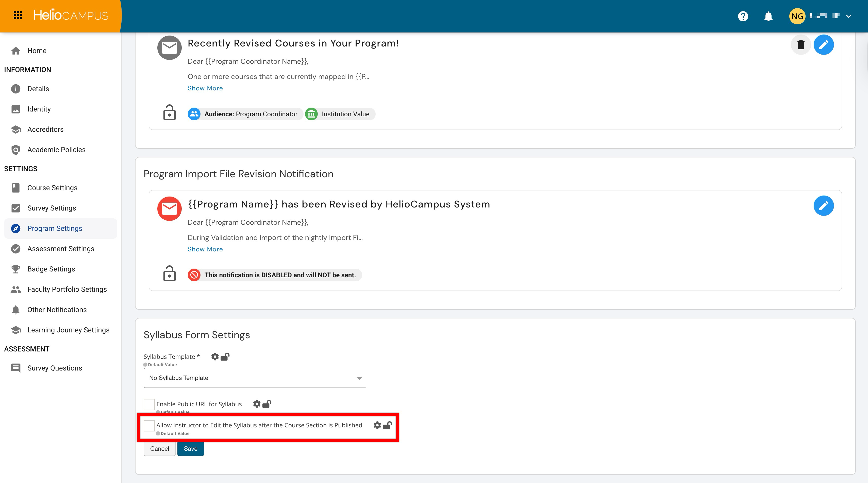Enable Public URL for Syllabus checkbox
868x483 pixels.
pos(149,404)
